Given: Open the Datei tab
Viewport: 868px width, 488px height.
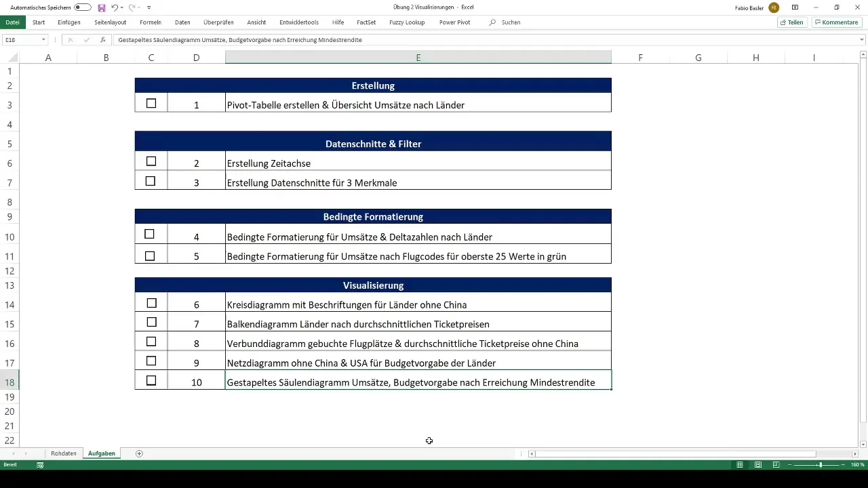Looking at the screenshot, I should [x=12, y=22].
